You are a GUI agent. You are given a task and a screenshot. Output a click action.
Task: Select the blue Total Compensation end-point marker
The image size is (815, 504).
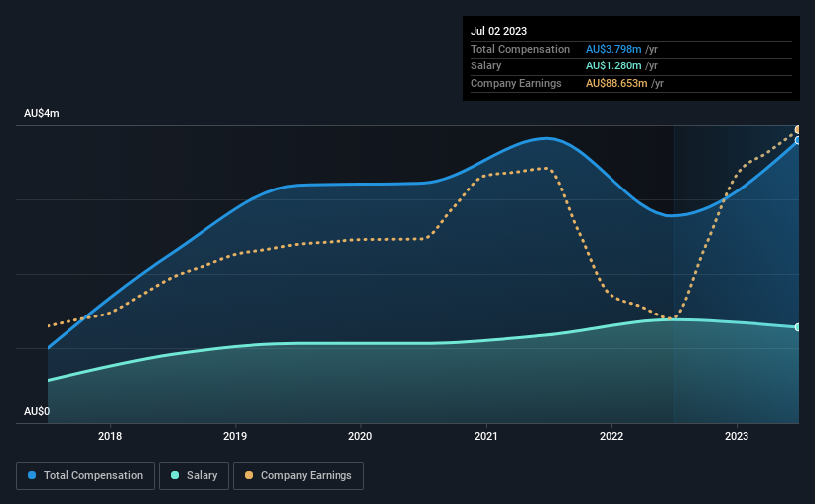point(798,140)
